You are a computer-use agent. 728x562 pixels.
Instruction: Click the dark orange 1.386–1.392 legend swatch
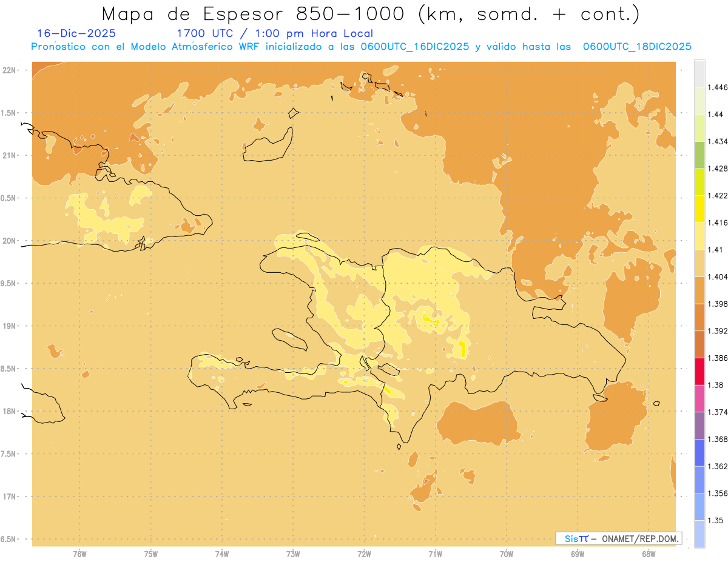point(699,344)
